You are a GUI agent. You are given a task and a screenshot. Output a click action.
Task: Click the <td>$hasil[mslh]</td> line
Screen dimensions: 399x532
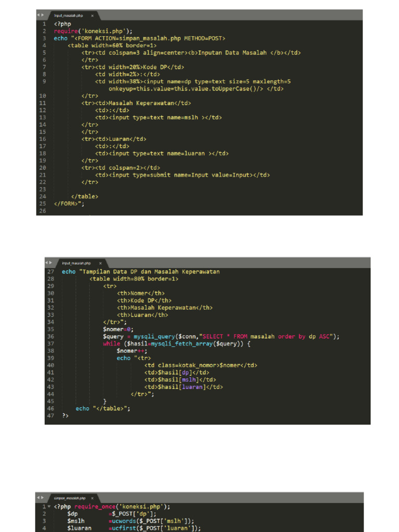180,380
